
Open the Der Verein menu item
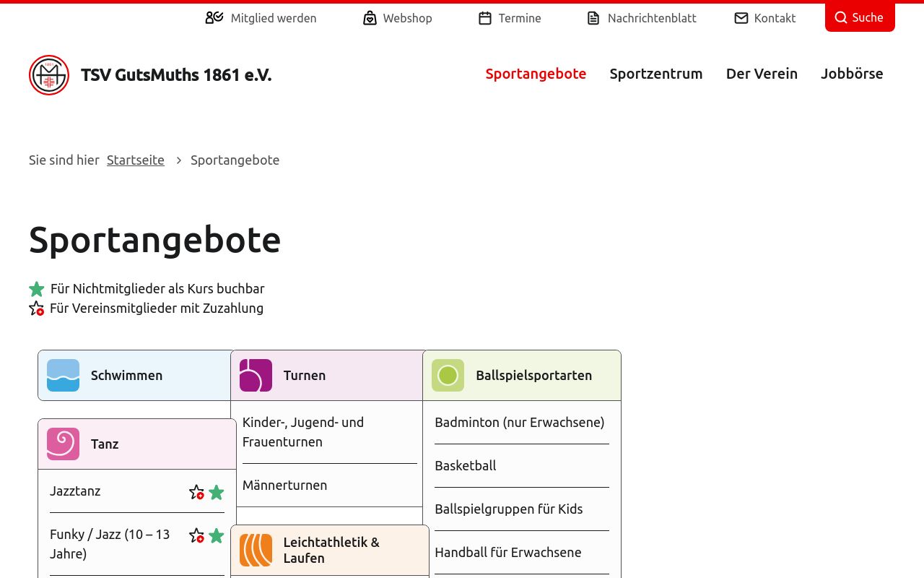point(762,74)
